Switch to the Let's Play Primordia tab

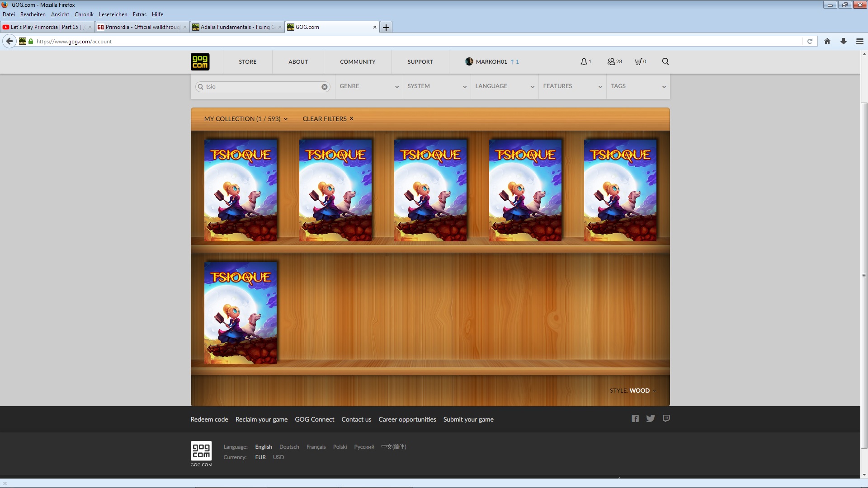tap(47, 27)
